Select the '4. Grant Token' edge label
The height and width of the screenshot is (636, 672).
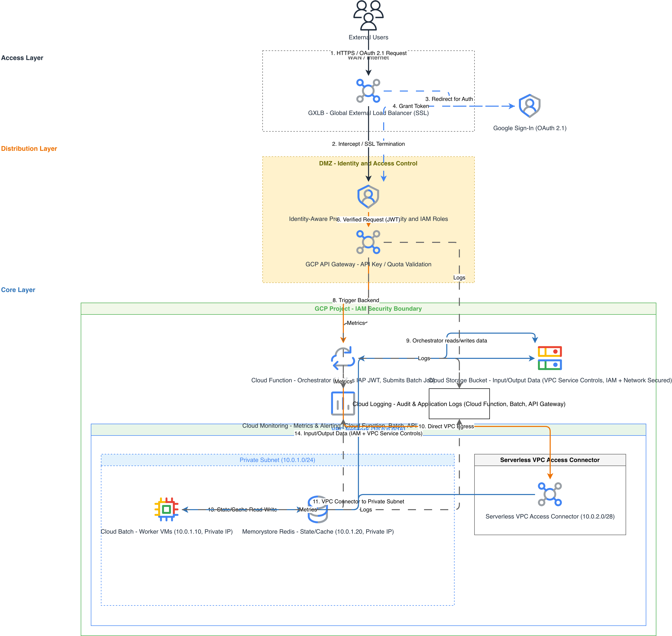tap(411, 106)
